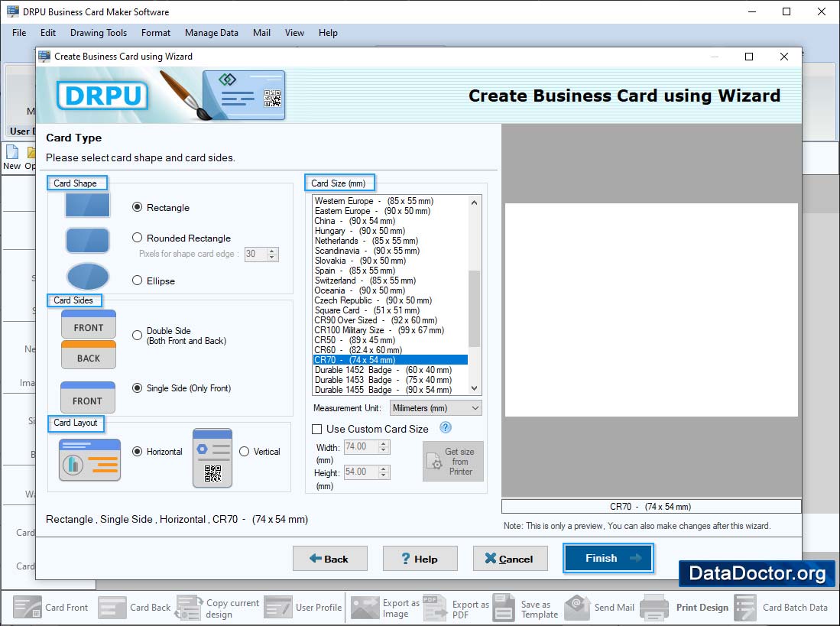Click the Card Front icon in bottom toolbar

tap(28, 607)
